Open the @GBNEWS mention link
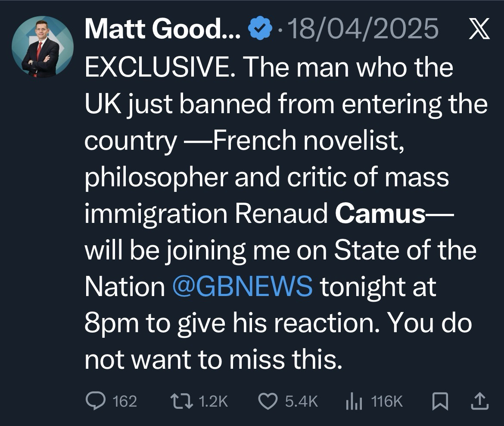The image size is (504, 426). pos(242,286)
